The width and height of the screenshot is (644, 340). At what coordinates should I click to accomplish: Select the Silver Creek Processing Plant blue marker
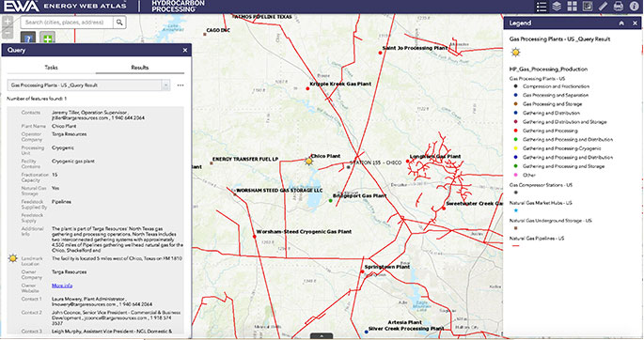[367, 332]
